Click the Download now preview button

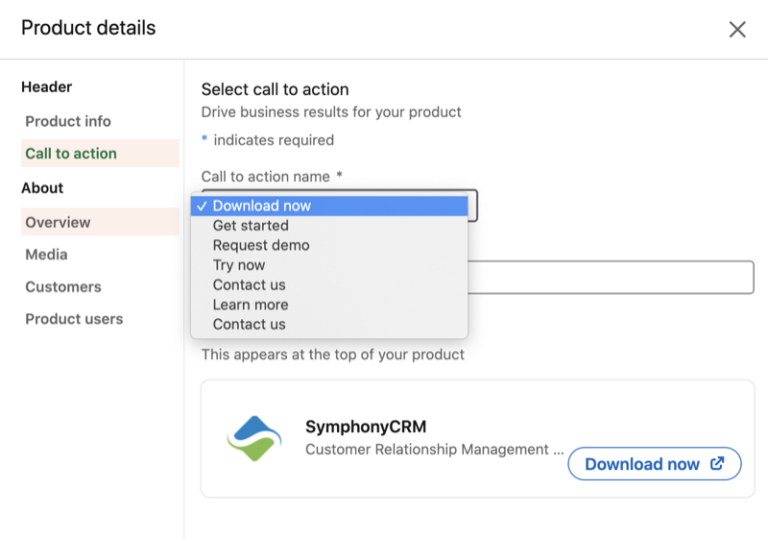pyautogui.click(x=642, y=464)
